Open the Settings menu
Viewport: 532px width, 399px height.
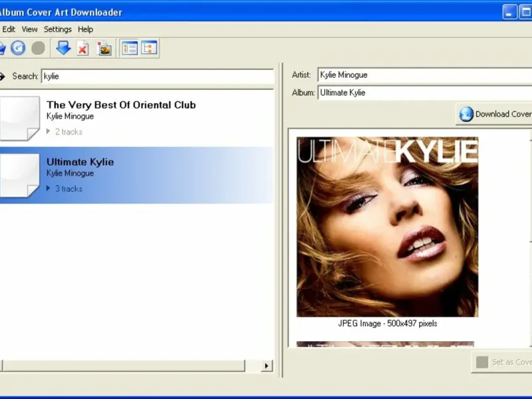click(58, 29)
